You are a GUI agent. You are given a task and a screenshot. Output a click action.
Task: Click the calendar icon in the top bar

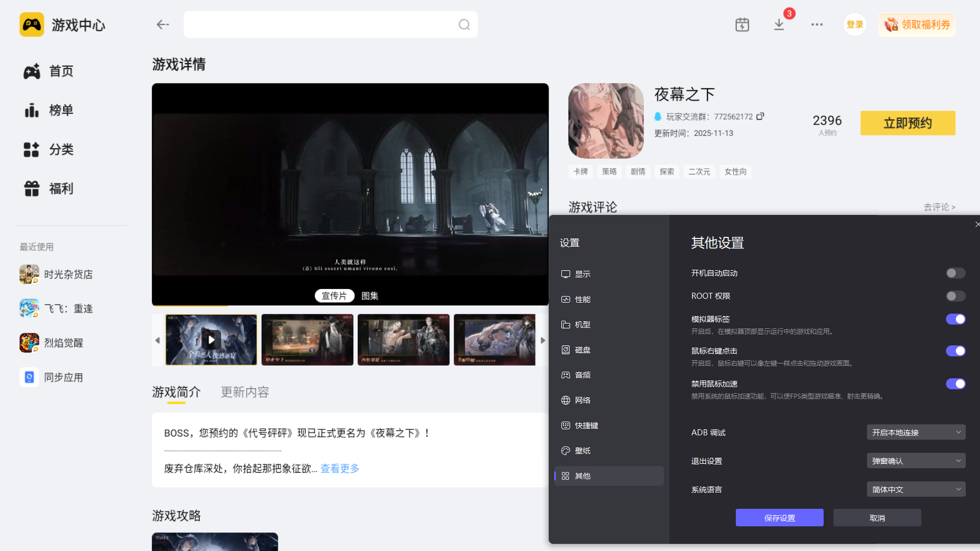[x=742, y=24]
